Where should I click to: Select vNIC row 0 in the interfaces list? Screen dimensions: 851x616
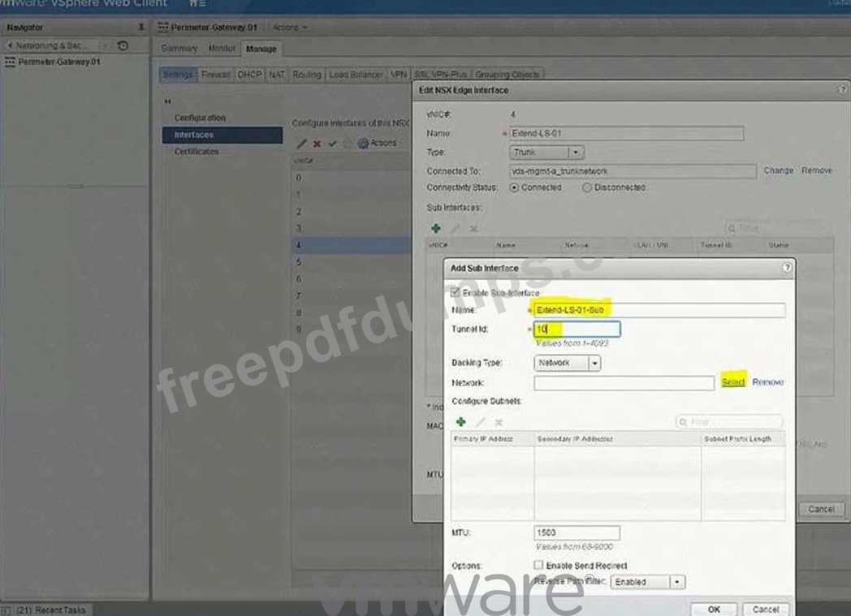[351, 178]
